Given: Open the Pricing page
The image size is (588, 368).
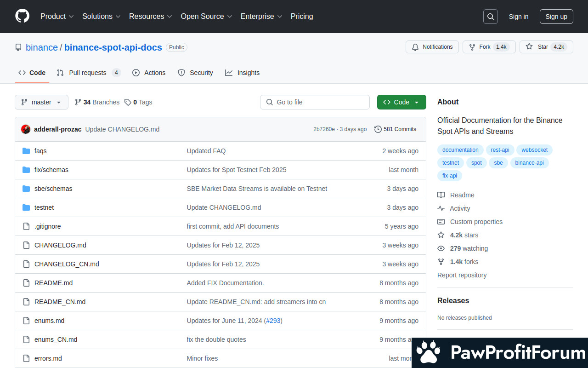Looking at the screenshot, I should pos(302,16).
